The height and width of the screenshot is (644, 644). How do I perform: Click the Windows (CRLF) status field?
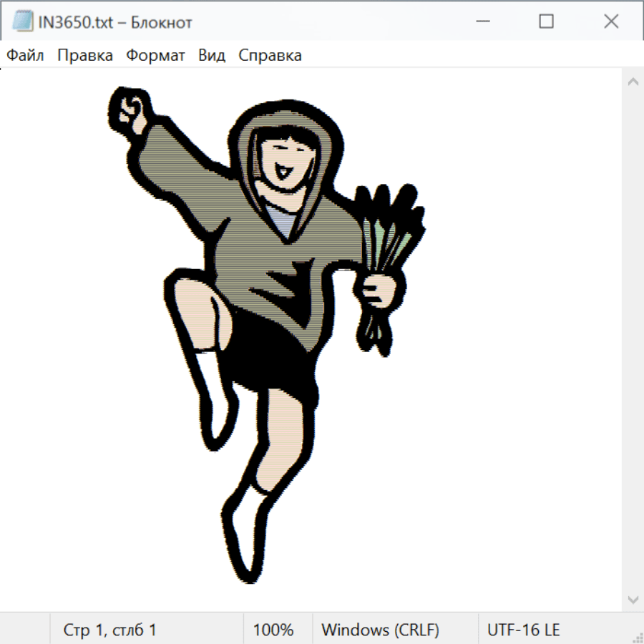[380, 630]
